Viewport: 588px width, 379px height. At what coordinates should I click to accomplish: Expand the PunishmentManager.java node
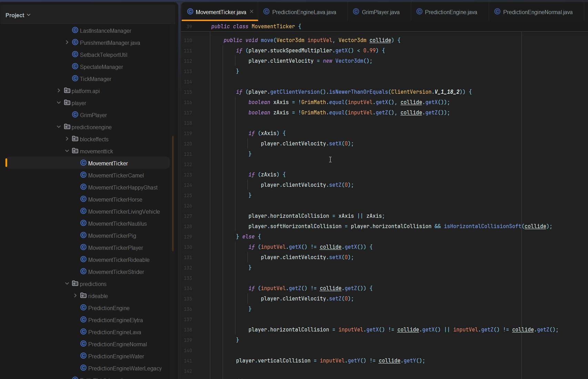67,42
